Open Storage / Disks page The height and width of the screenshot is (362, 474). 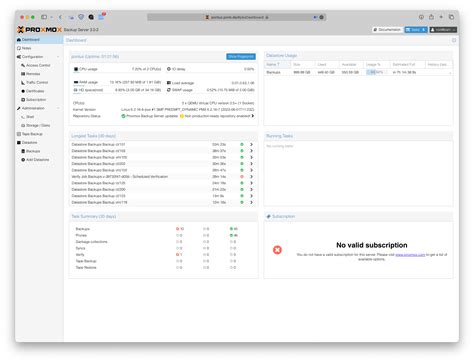[x=38, y=125]
